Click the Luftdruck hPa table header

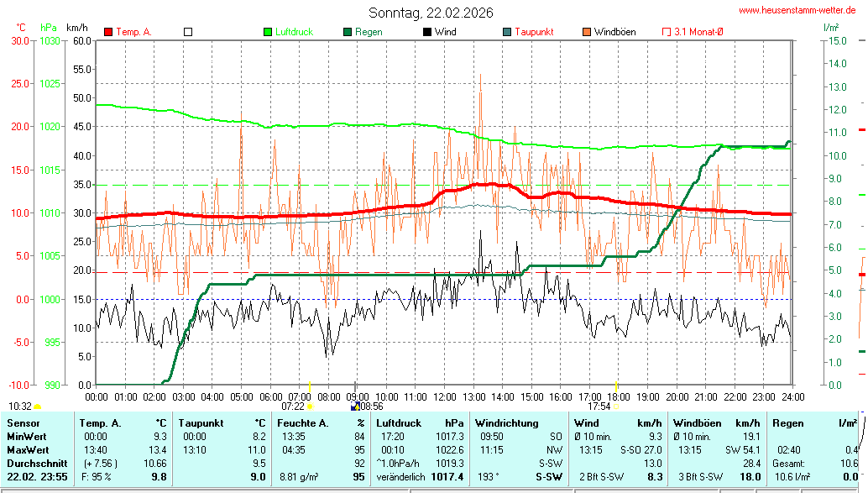point(419,423)
